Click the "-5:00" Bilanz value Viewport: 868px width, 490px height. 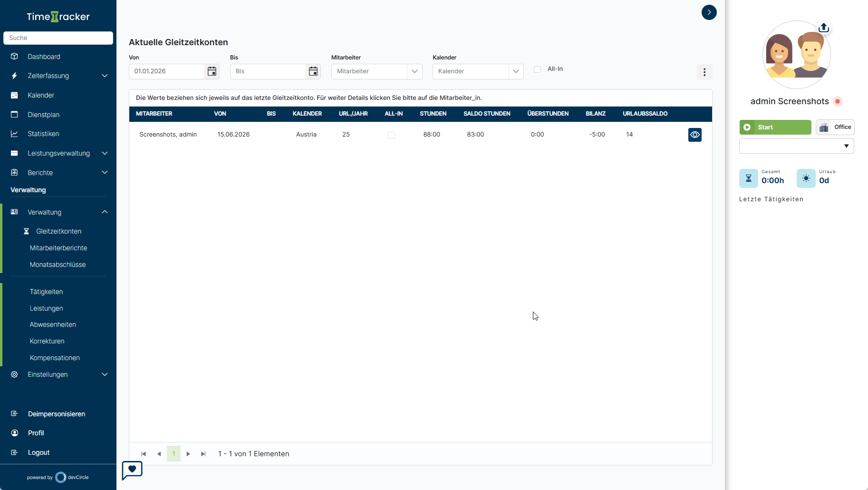(597, 135)
